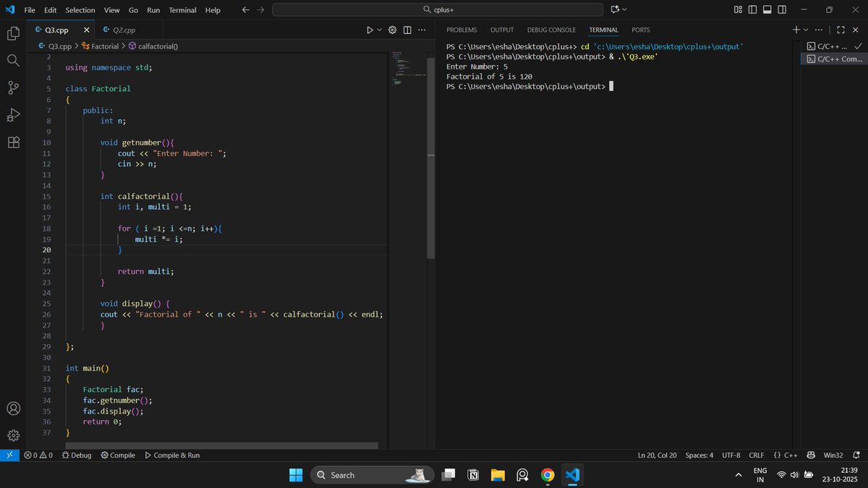Switch to the DEBUG CONSOLE panel tab
The image size is (868, 488).
click(551, 30)
